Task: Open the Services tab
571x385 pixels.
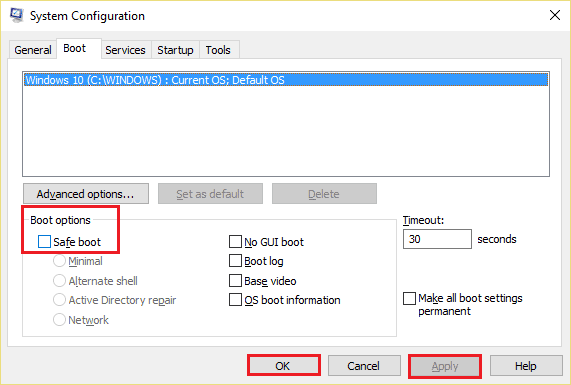Action: 125,50
